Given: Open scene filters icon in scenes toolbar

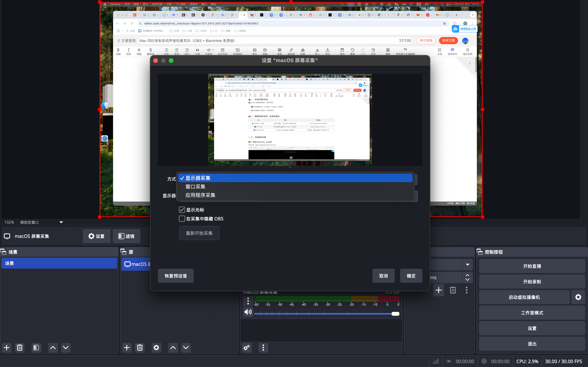Looking at the screenshot, I should (36, 348).
